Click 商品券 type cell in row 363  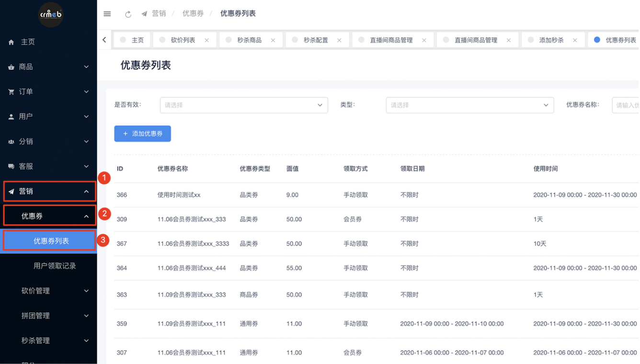pyautogui.click(x=249, y=295)
